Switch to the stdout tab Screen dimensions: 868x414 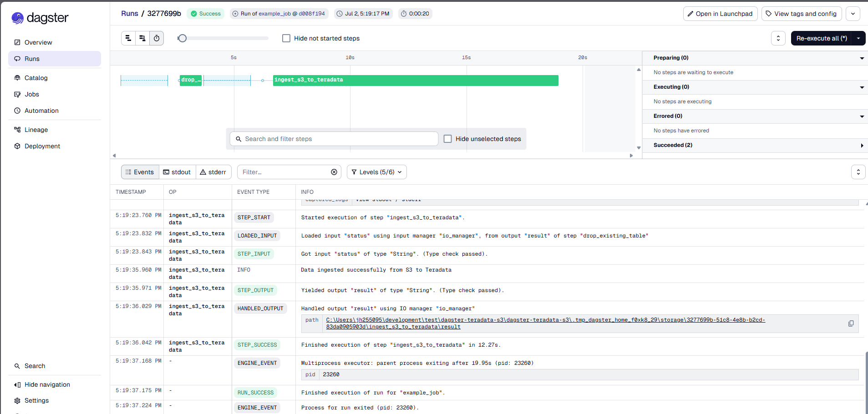(177, 172)
